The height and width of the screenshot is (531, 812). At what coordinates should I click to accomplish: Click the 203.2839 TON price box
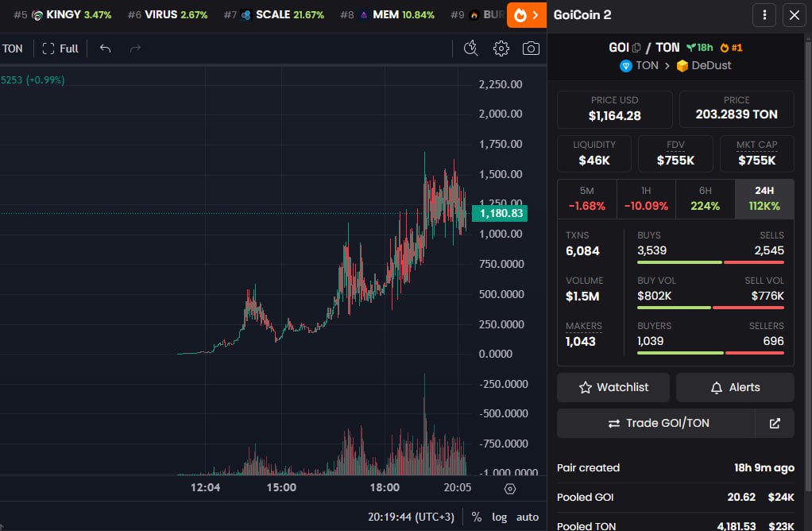(737, 110)
